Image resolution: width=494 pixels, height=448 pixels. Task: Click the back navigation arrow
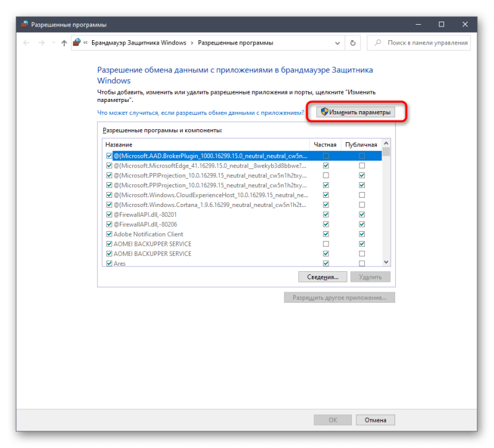pyautogui.click(x=27, y=43)
